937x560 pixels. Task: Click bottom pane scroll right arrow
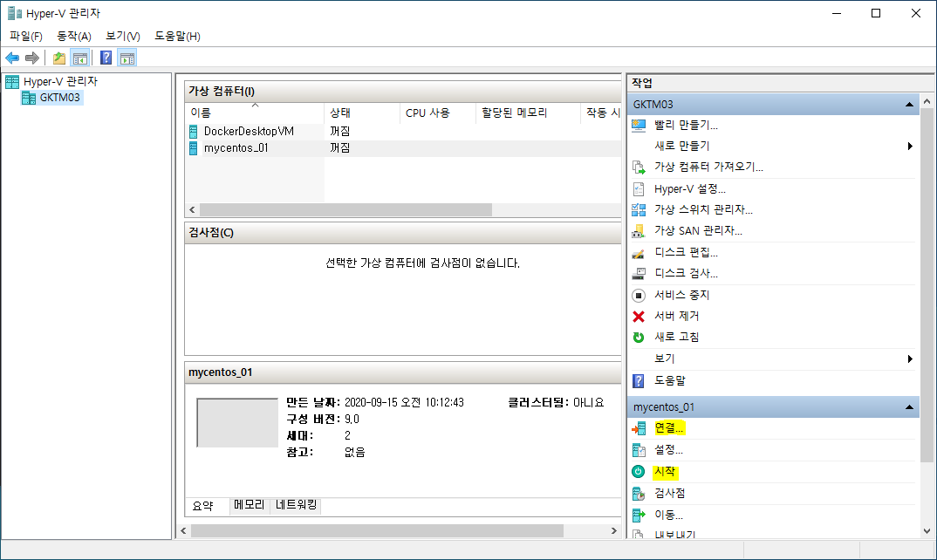point(613,530)
